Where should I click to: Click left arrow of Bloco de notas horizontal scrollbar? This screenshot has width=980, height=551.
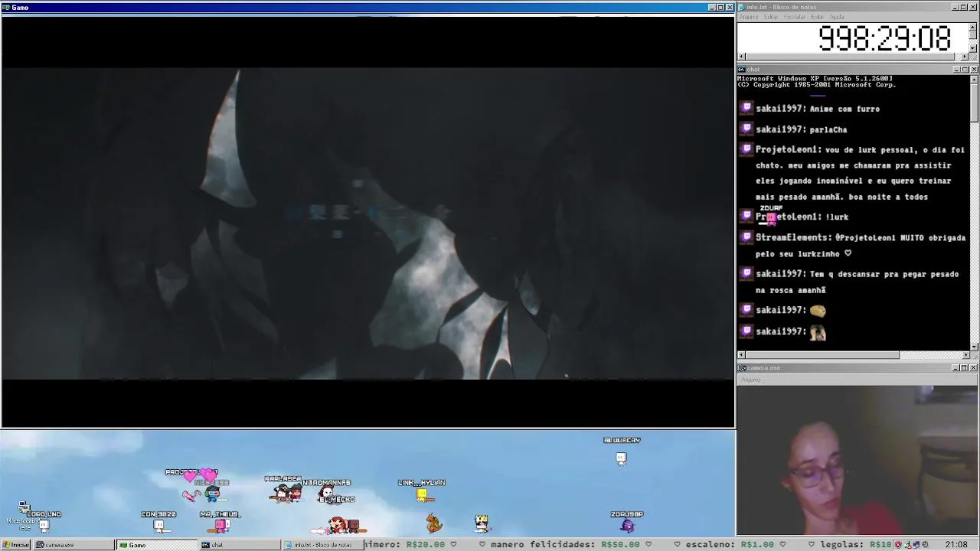tap(741, 57)
